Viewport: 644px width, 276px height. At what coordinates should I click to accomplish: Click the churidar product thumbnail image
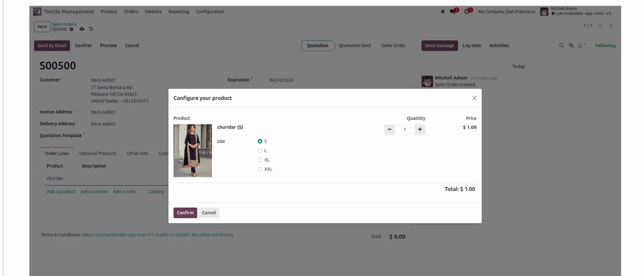[193, 151]
